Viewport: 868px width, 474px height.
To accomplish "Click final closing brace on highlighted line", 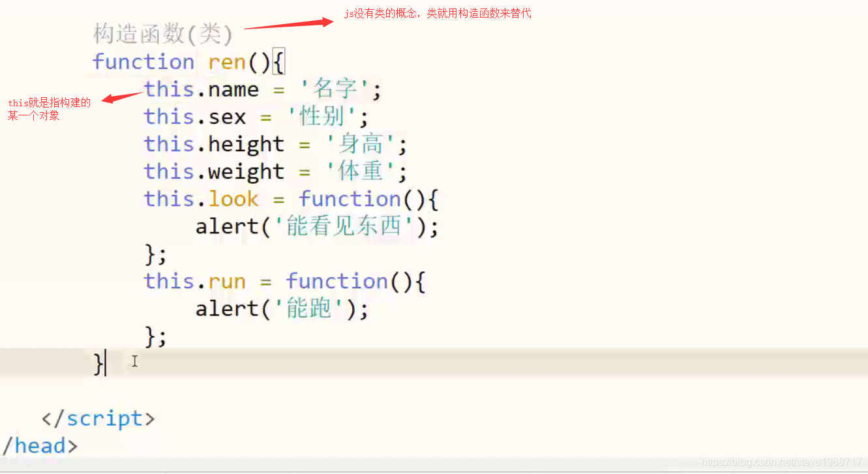I will (x=99, y=363).
